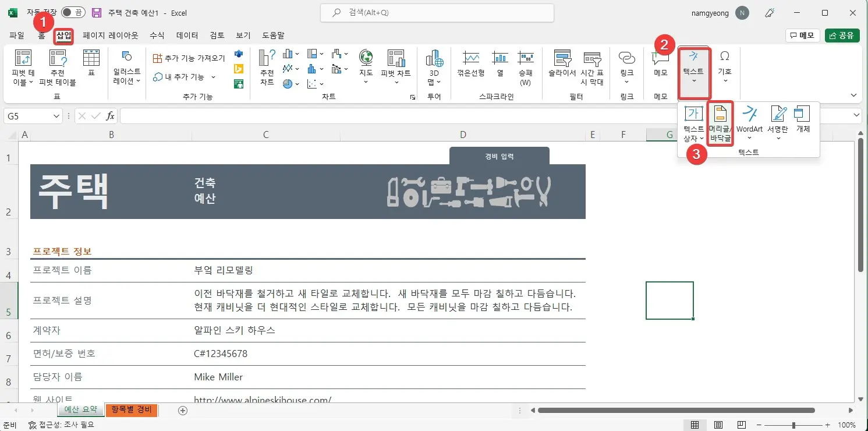The image size is (868, 431).
Task: Add a new sheet with plus button
Action: click(183, 410)
